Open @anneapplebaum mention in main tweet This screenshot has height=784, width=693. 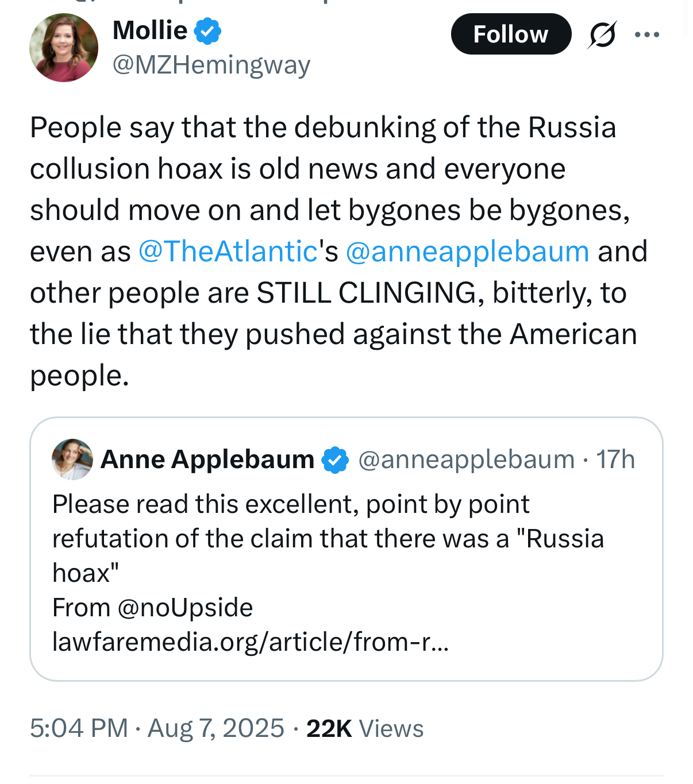(467, 252)
